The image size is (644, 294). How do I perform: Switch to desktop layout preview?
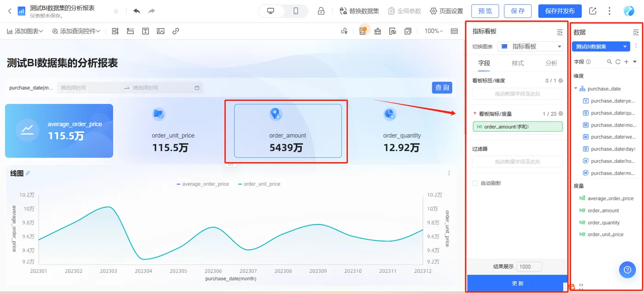[x=271, y=11]
